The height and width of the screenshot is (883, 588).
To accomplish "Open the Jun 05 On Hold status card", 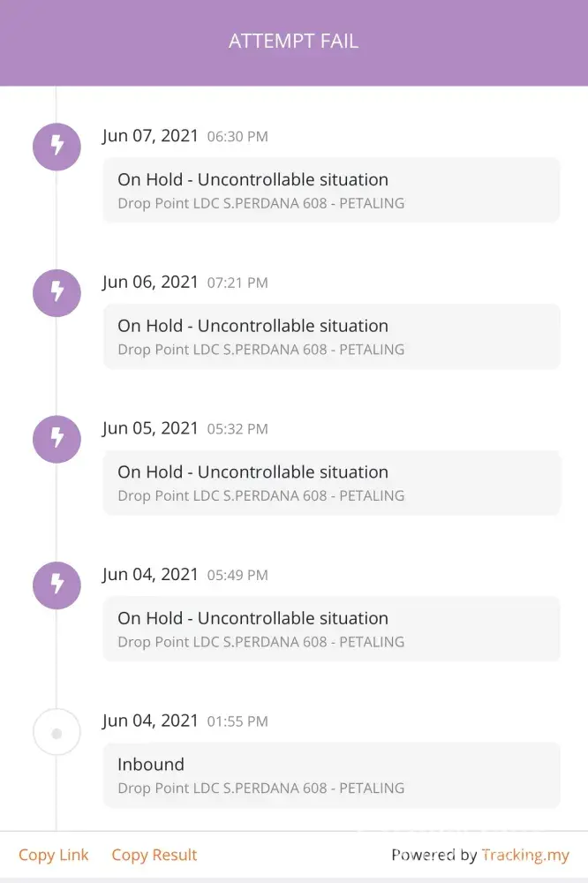I will (331, 482).
